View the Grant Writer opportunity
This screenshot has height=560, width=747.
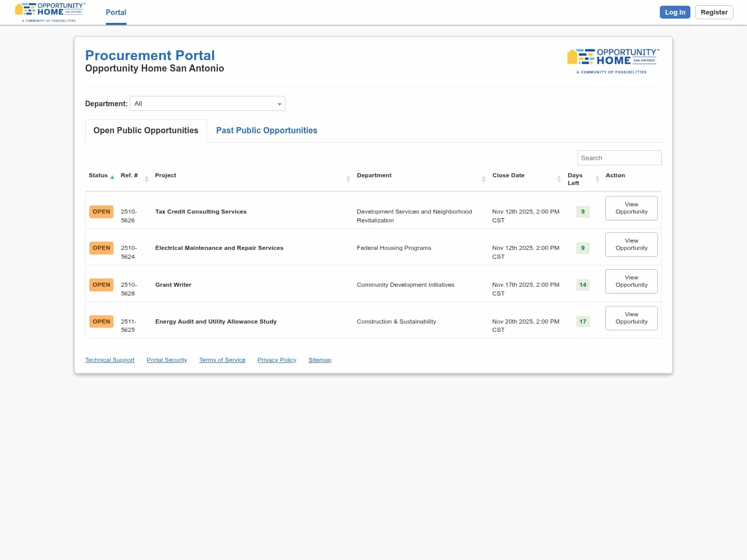click(631, 281)
